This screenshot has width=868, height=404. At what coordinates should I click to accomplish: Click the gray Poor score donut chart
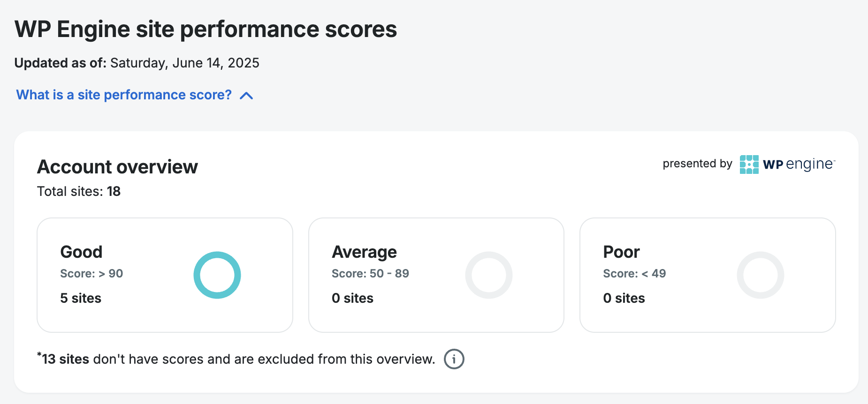point(760,275)
